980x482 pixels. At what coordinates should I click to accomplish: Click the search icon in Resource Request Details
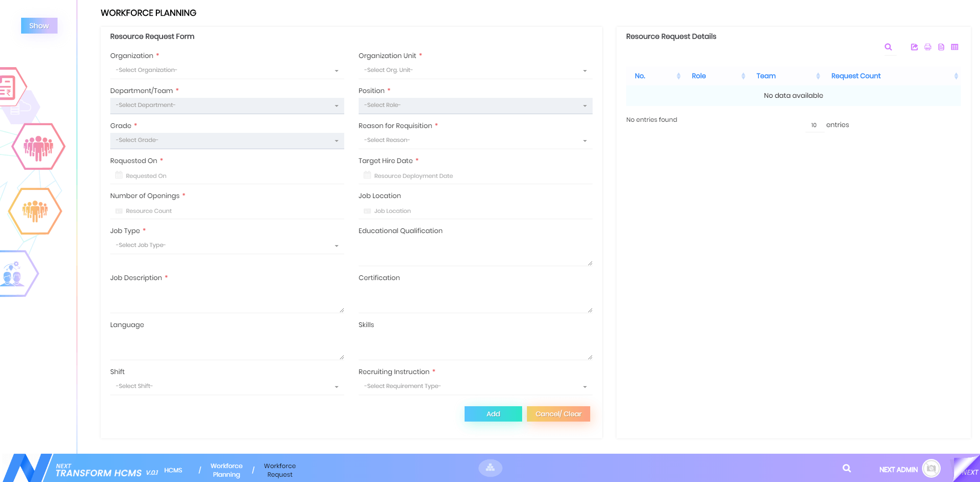coord(888,47)
